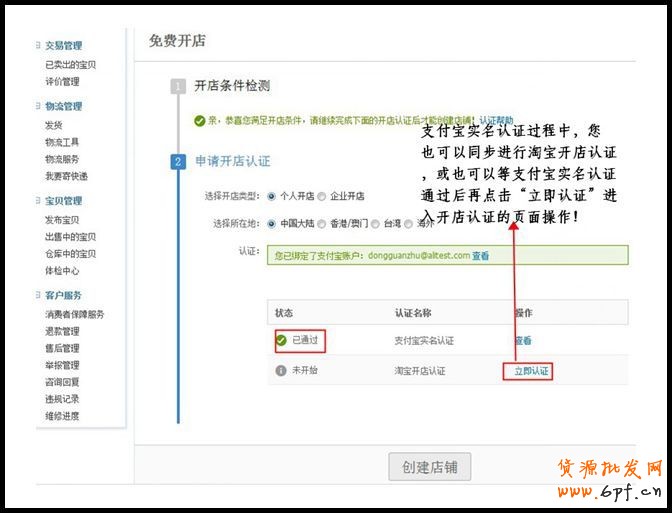Choose 企业开店 store type
Screen dimensions: 672x513
322,196
